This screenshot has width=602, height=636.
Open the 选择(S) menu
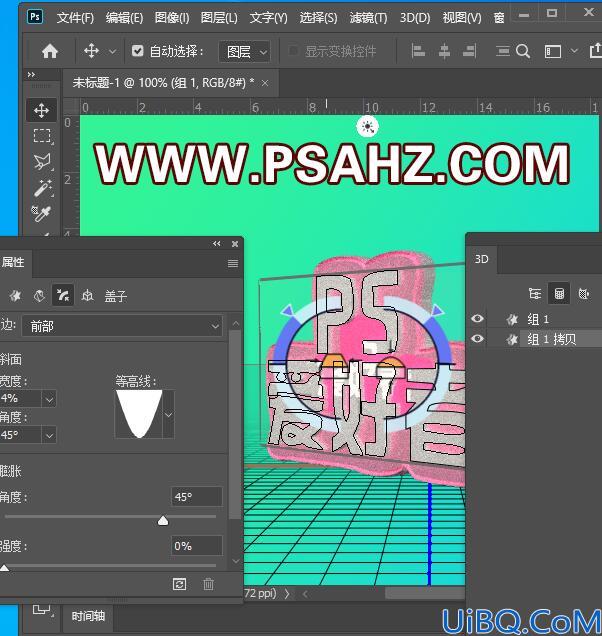click(x=318, y=18)
